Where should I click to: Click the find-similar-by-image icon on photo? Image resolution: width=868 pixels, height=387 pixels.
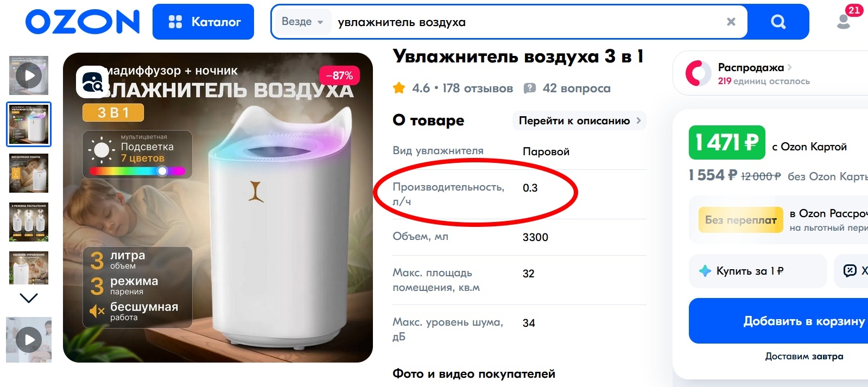(92, 82)
